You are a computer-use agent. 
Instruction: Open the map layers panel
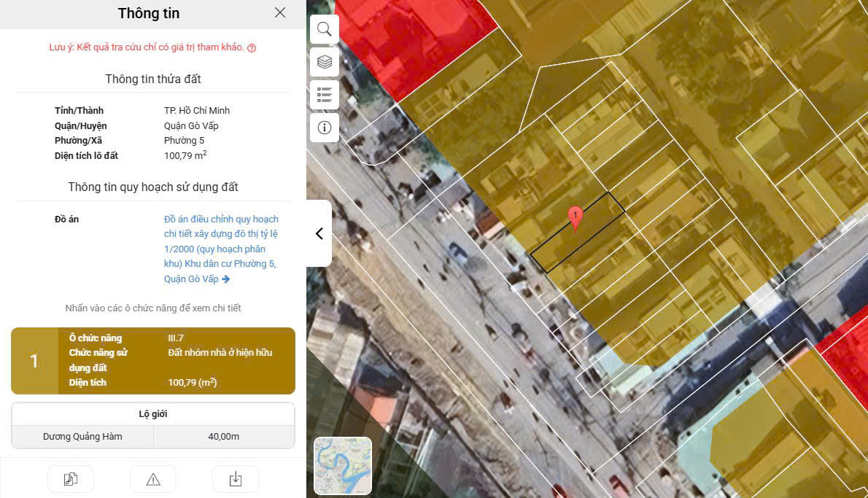point(324,62)
